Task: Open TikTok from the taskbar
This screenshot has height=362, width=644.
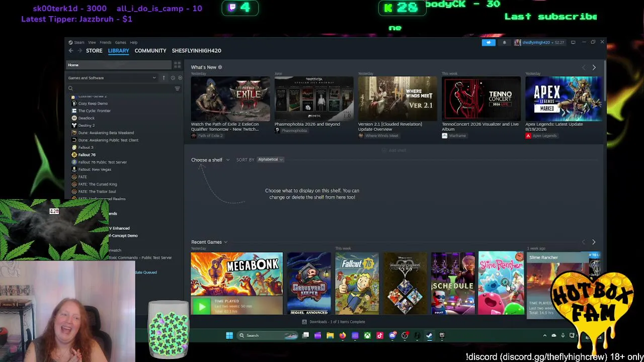Action: (380, 335)
